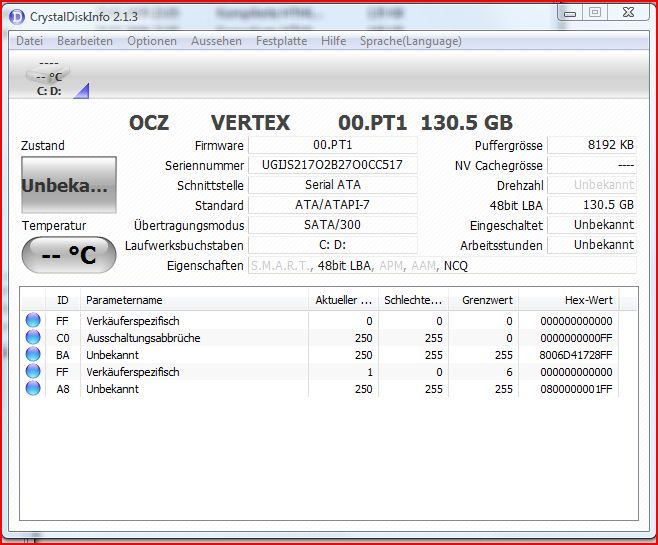Select the Ausschaltungsabbrüche parameter name

click(x=143, y=338)
